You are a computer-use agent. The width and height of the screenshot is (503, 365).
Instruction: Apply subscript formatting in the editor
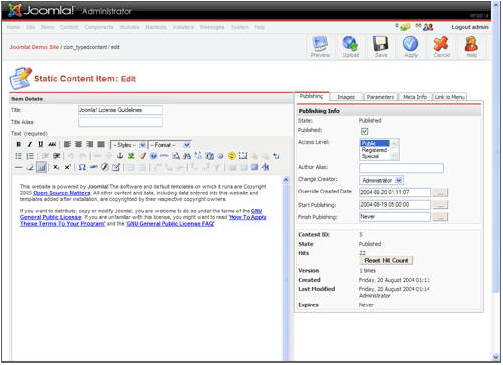(56, 167)
